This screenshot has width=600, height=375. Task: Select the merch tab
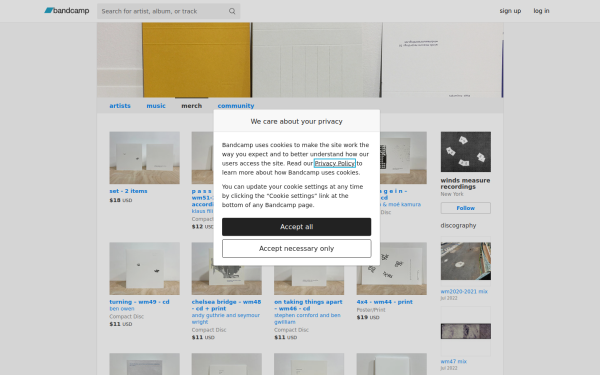(x=191, y=106)
